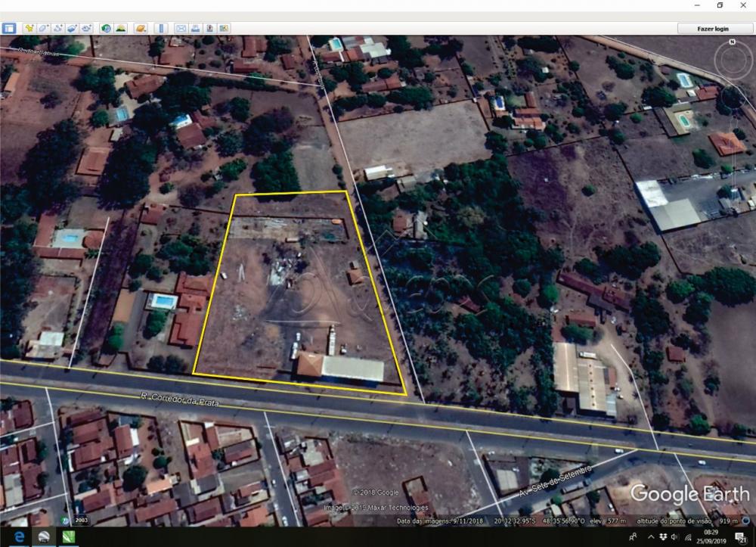Add an image overlay
This screenshot has height=547, width=756.
point(72,28)
